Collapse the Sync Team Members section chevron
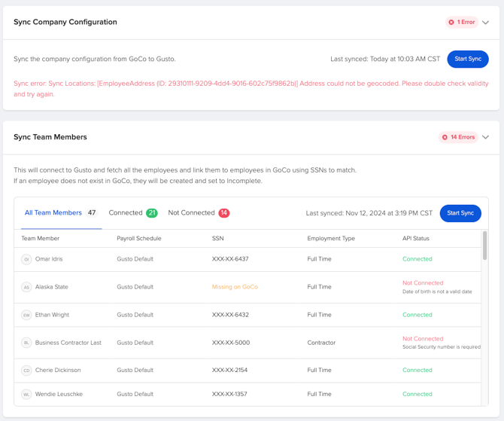 (485, 137)
